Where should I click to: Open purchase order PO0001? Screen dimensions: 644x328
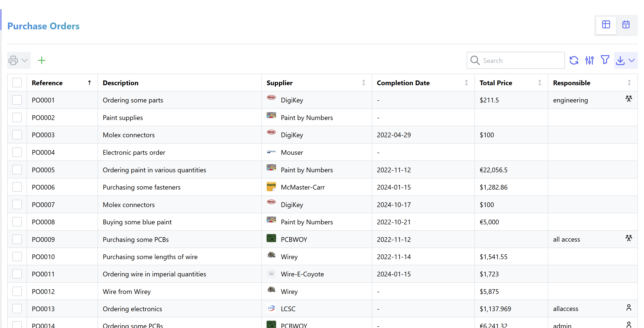click(x=43, y=100)
